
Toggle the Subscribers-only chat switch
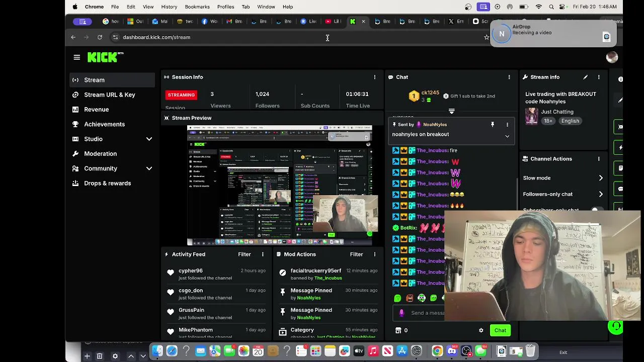pos(596,210)
